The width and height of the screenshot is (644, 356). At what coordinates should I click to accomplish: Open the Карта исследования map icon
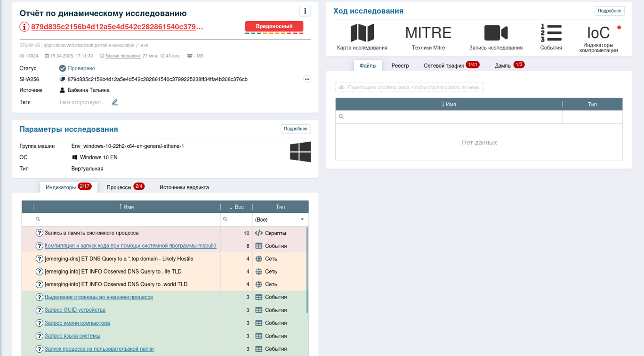362,33
